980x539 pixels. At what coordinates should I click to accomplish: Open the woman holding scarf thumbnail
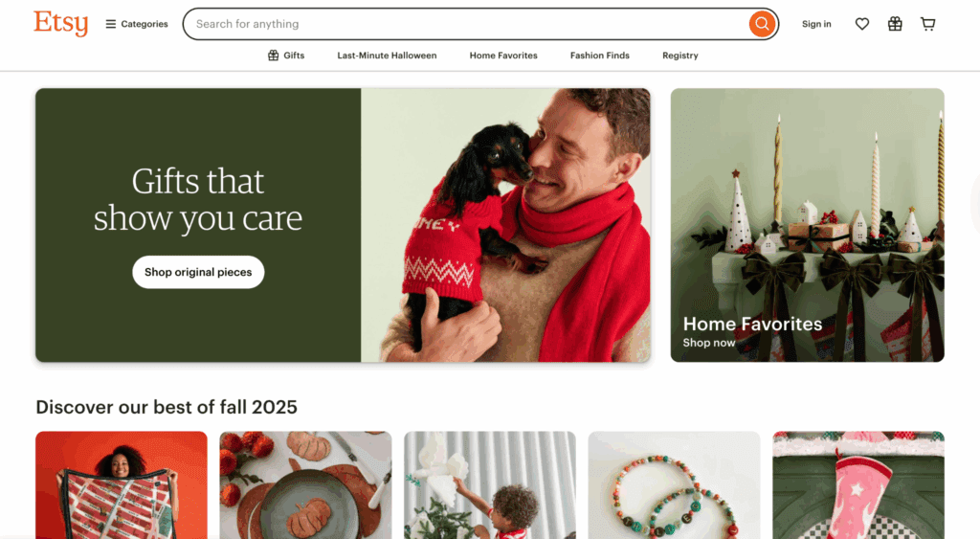(122, 485)
